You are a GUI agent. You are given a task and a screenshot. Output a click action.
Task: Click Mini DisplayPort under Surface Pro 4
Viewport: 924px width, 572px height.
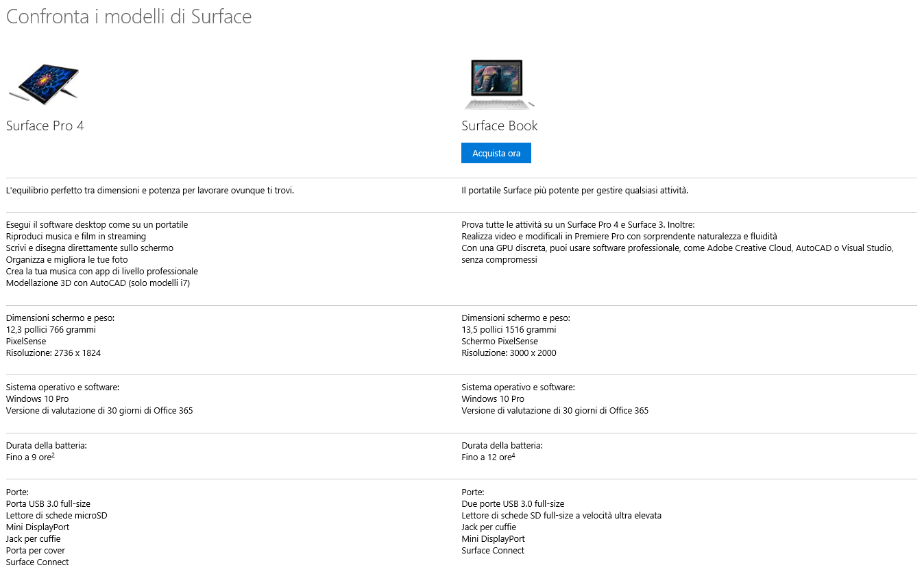tap(38, 527)
